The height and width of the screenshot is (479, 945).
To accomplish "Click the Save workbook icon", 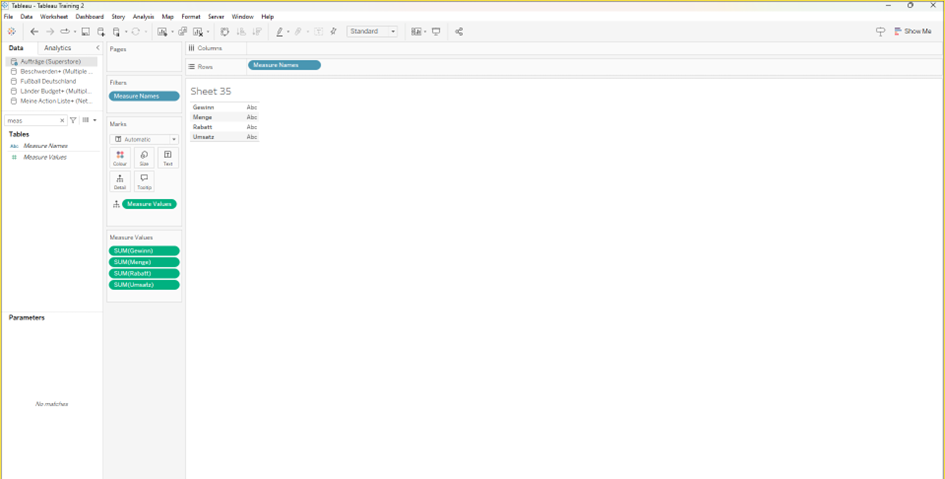I will pyautogui.click(x=86, y=31).
